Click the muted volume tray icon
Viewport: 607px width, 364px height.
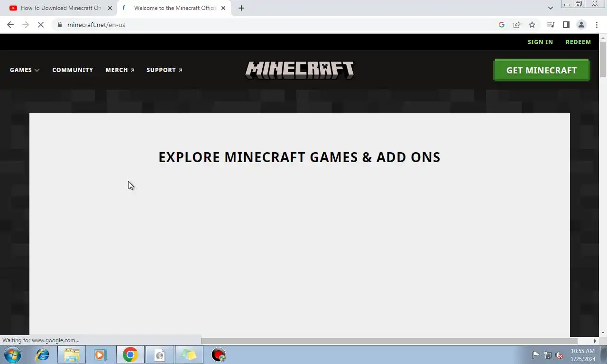click(x=559, y=355)
